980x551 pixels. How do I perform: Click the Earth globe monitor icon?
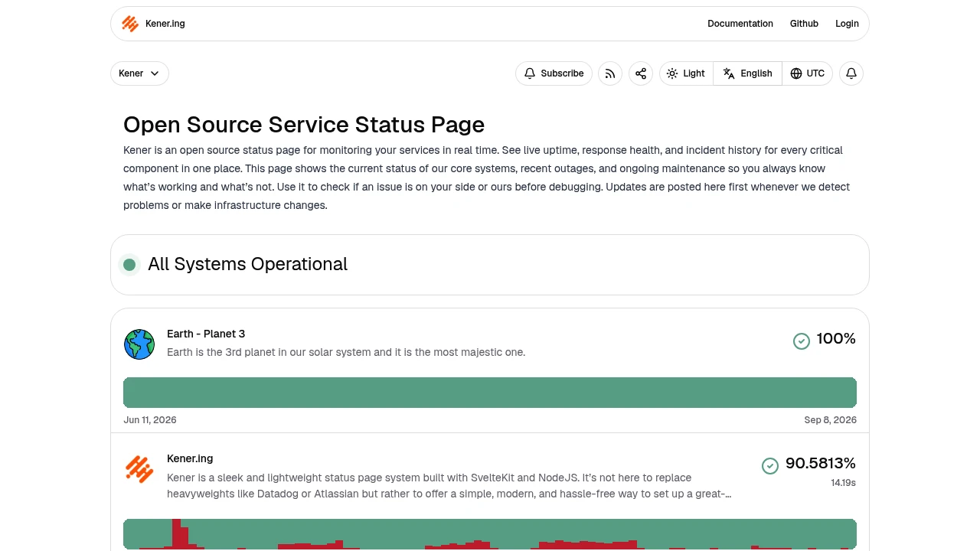[139, 344]
